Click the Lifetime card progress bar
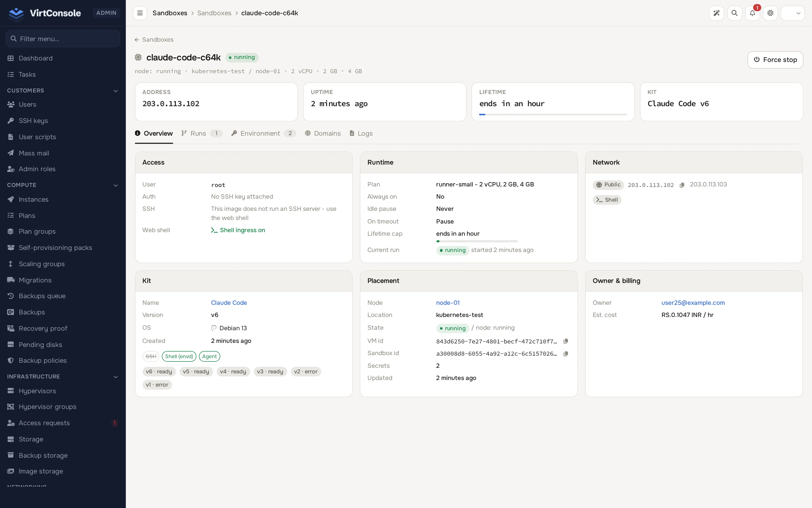 point(553,115)
